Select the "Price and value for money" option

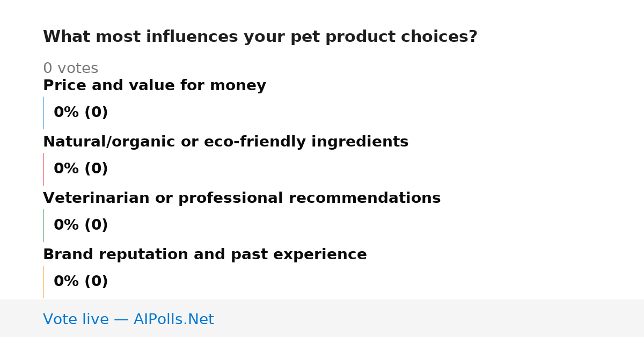pyautogui.click(x=155, y=86)
